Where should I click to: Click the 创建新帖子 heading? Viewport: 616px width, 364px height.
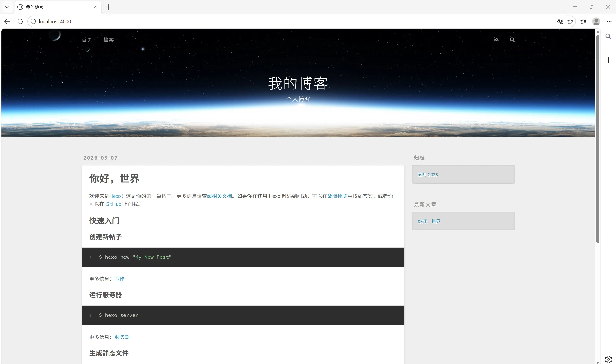click(x=106, y=237)
